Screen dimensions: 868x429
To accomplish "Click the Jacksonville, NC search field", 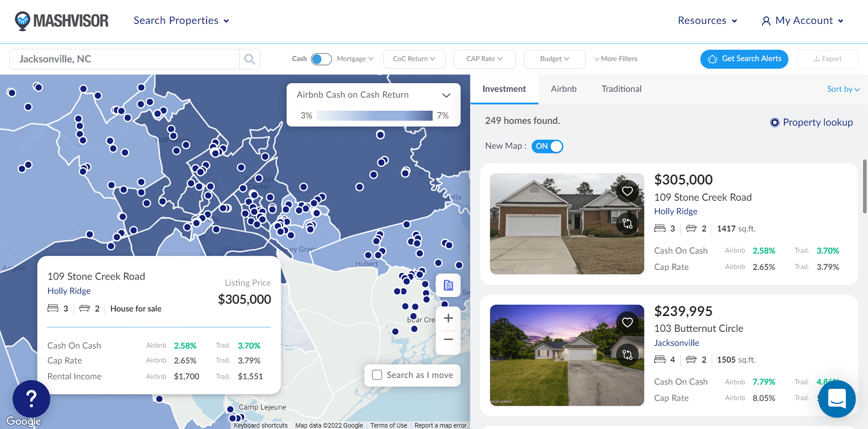I will pos(125,59).
